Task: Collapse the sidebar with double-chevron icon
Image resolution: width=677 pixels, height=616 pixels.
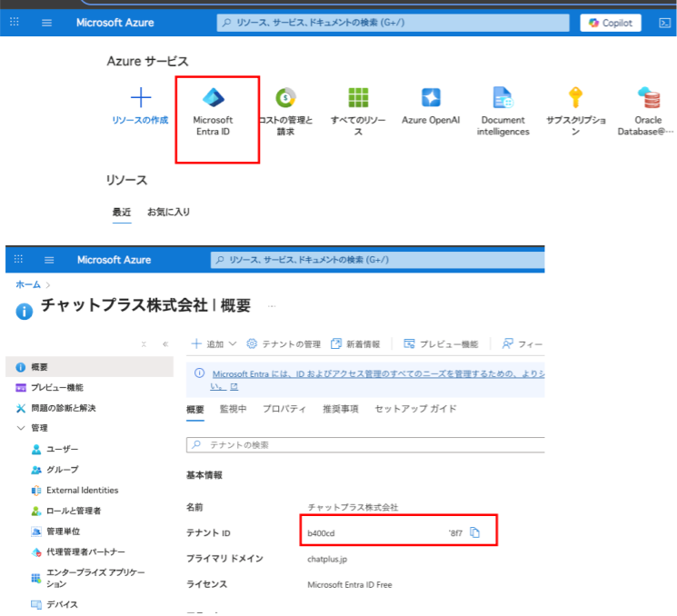Action: tap(165, 344)
